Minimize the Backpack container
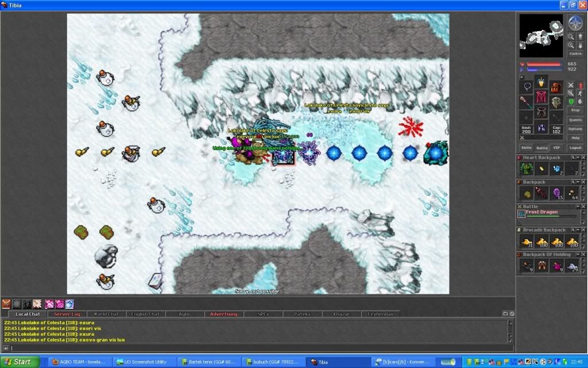Viewport: 588px width, 368px height. coord(578,182)
